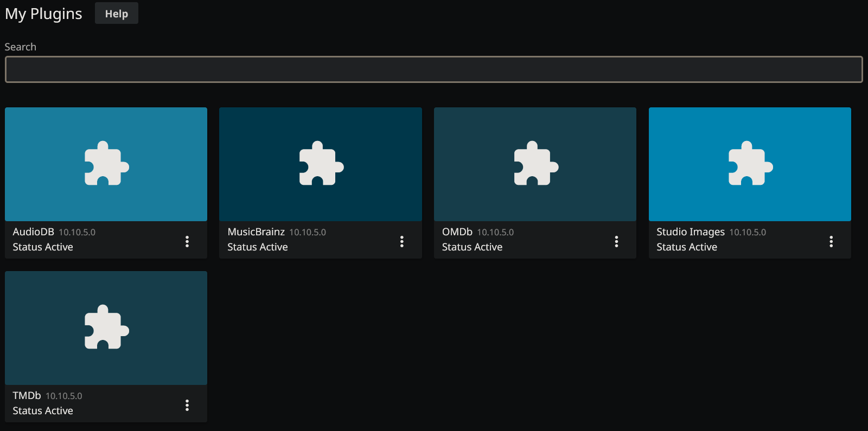Open the Studio Images three-dot menu
The width and height of the screenshot is (868, 431).
[x=831, y=241]
